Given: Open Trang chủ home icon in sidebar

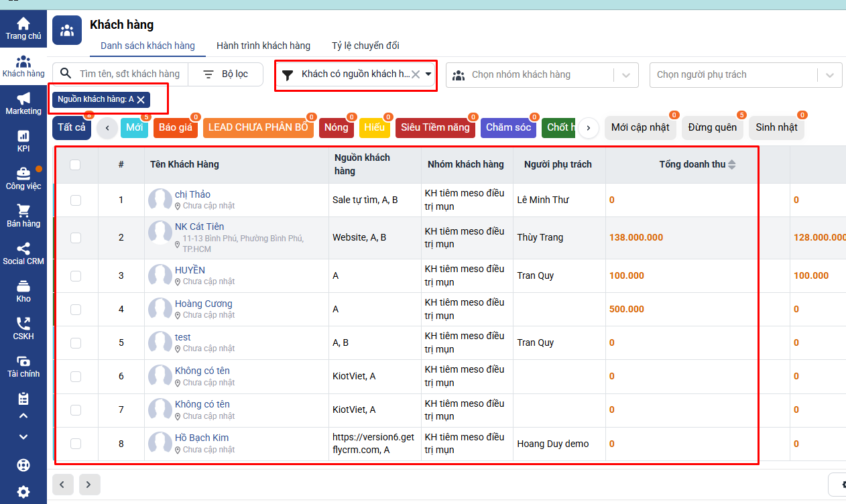Looking at the screenshot, I should pos(23,25).
